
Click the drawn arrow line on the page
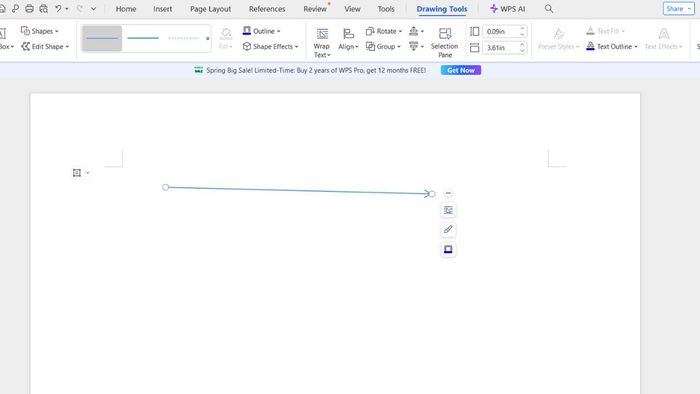[x=298, y=191]
